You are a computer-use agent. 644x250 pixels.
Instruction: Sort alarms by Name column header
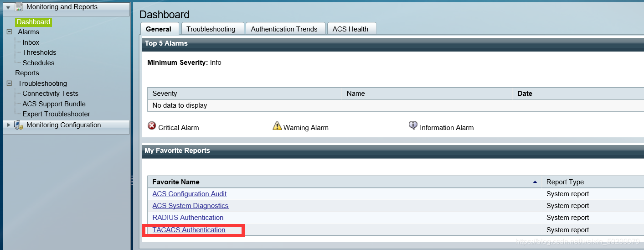pos(427,94)
